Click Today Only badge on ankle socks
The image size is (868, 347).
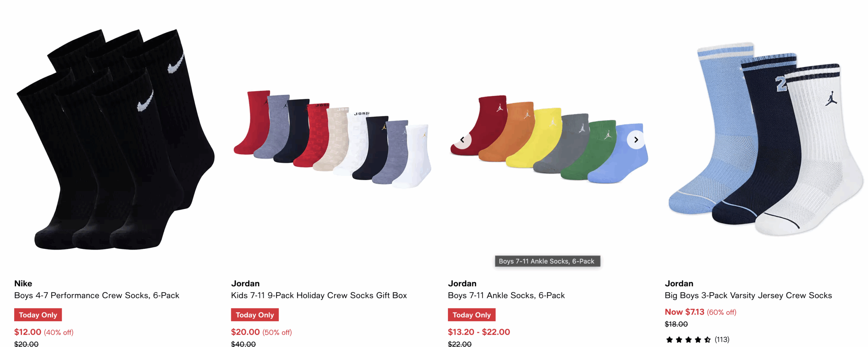471,314
